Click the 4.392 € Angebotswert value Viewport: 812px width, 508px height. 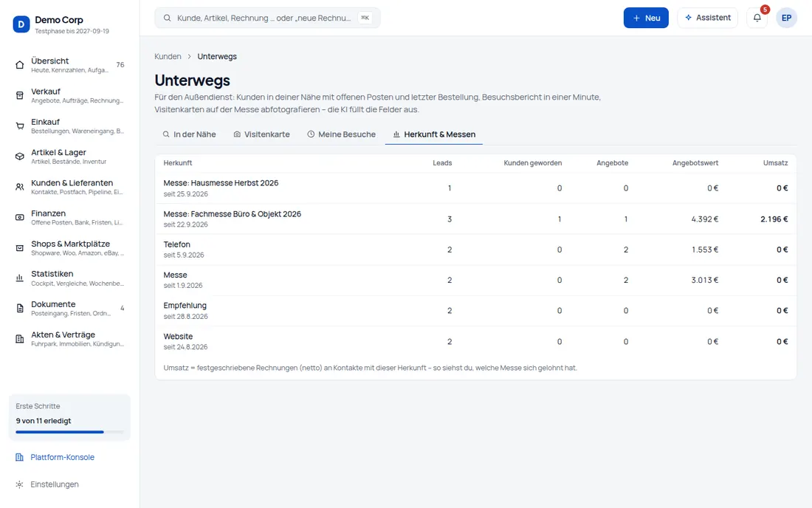[x=705, y=219]
